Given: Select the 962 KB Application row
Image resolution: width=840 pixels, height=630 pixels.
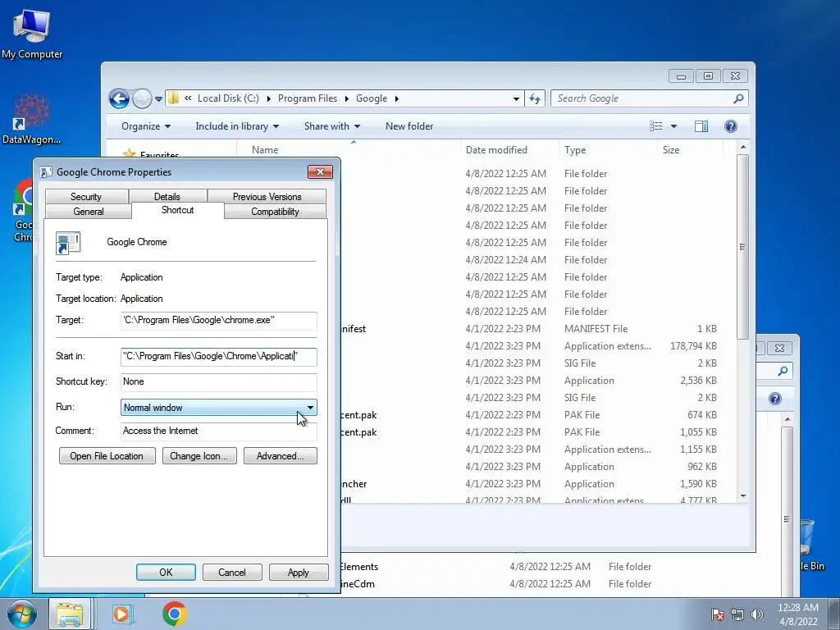Looking at the screenshot, I should click(x=536, y=467).
